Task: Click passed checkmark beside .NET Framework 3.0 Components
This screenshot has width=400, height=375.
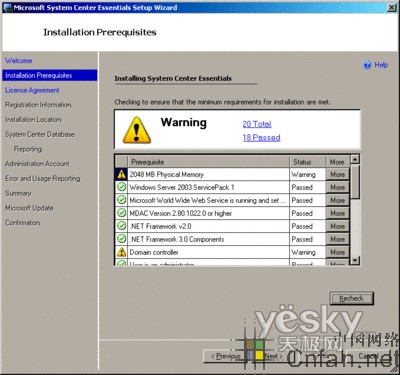Action: [121, 239]
